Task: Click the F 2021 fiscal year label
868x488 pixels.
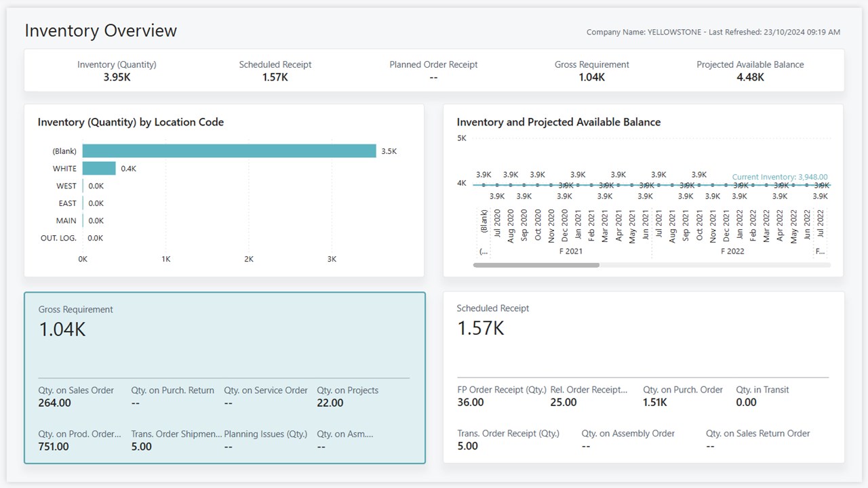Action: (x=570, y=251)
